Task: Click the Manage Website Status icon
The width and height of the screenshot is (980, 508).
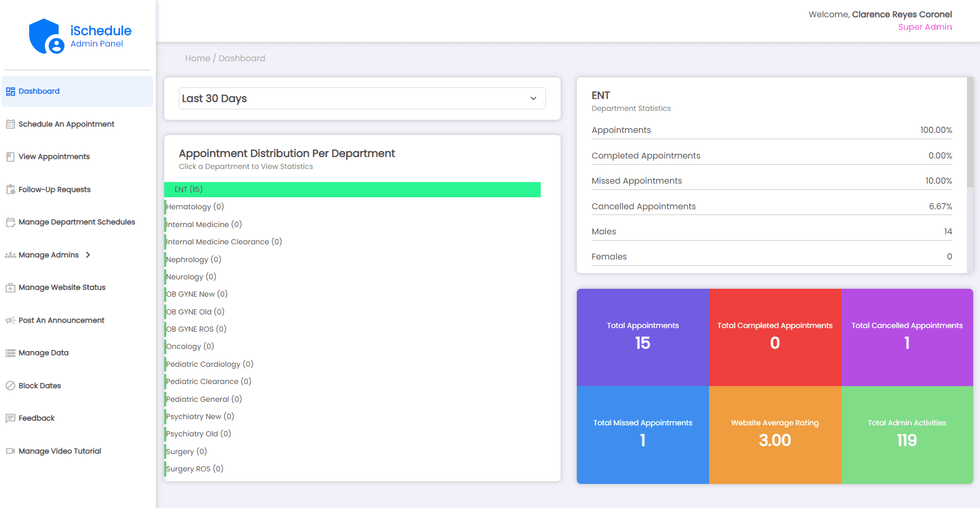Action: pyautogui.click(x=10, y=288)
